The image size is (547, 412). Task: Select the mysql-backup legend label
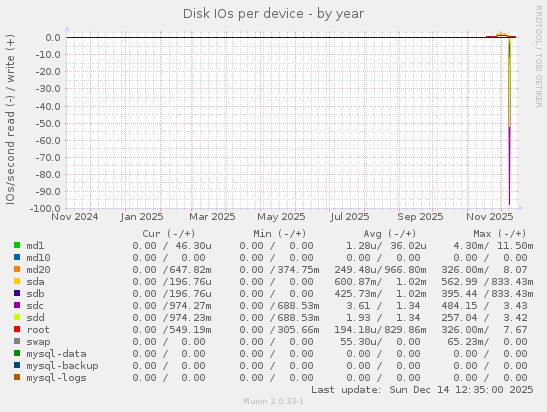(x=62, y=366)
